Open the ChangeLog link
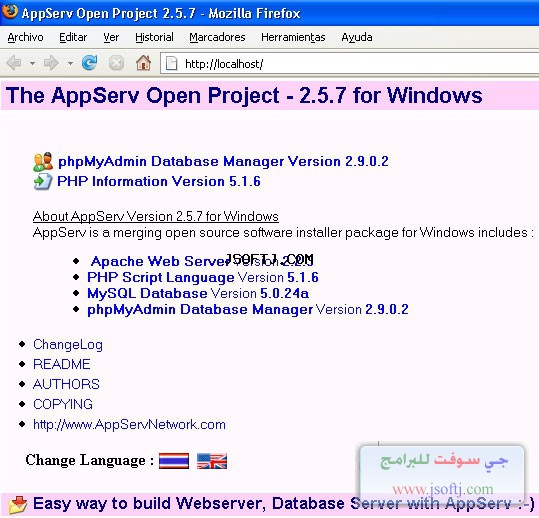The height and width of the screenshot is (518, 539). tap(68, 345)
